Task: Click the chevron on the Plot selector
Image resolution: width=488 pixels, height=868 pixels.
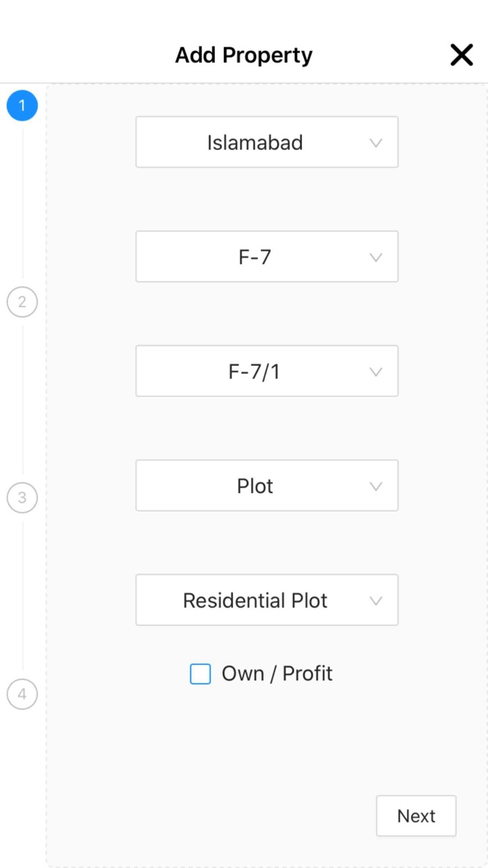Action: pyautogui.click(x=376, y=486)
